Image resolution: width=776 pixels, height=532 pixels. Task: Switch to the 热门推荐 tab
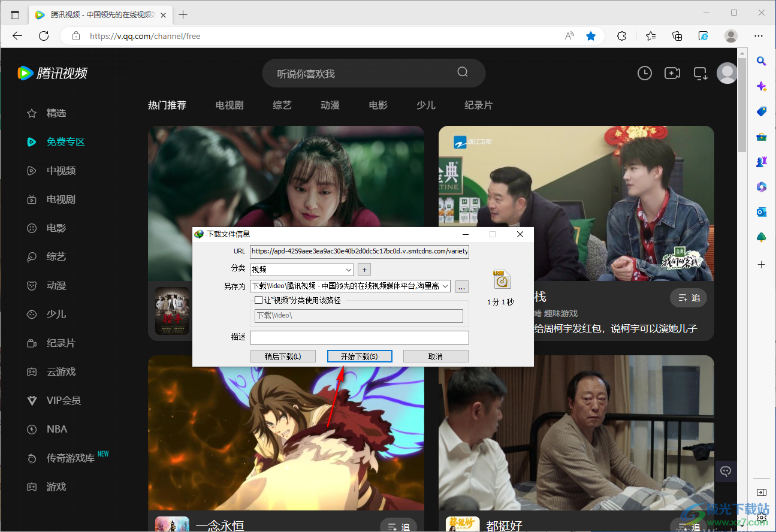(x=167, y=105)
